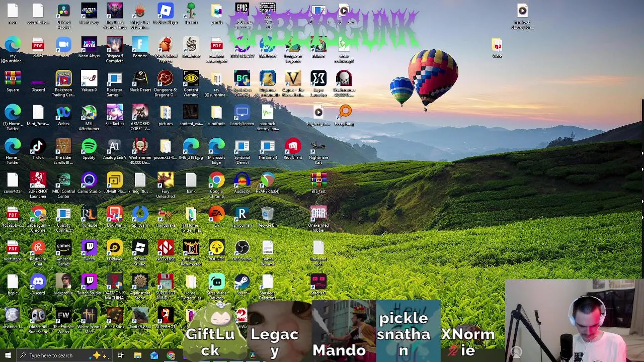Screen dimensions: 644x362
Task: Launch the Pokémon Trading Card shortcut
Action: [x=63, y=84]
